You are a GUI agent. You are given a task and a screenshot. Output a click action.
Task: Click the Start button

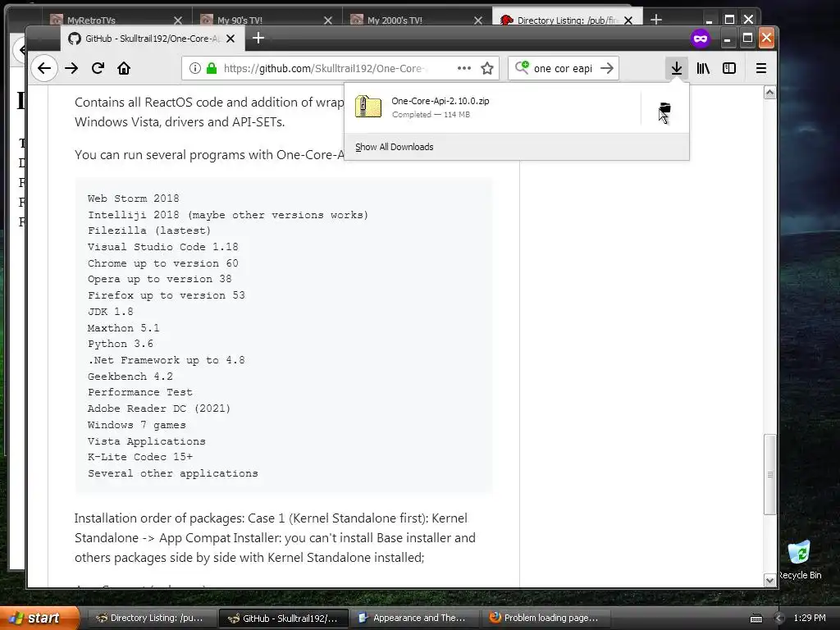click(x=39, y=619)
